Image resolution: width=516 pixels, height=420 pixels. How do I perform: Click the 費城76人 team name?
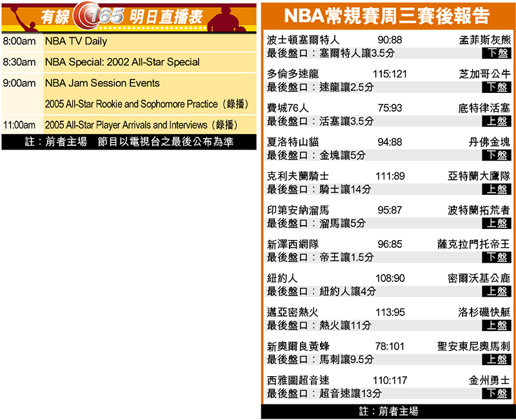coord(287,108)
